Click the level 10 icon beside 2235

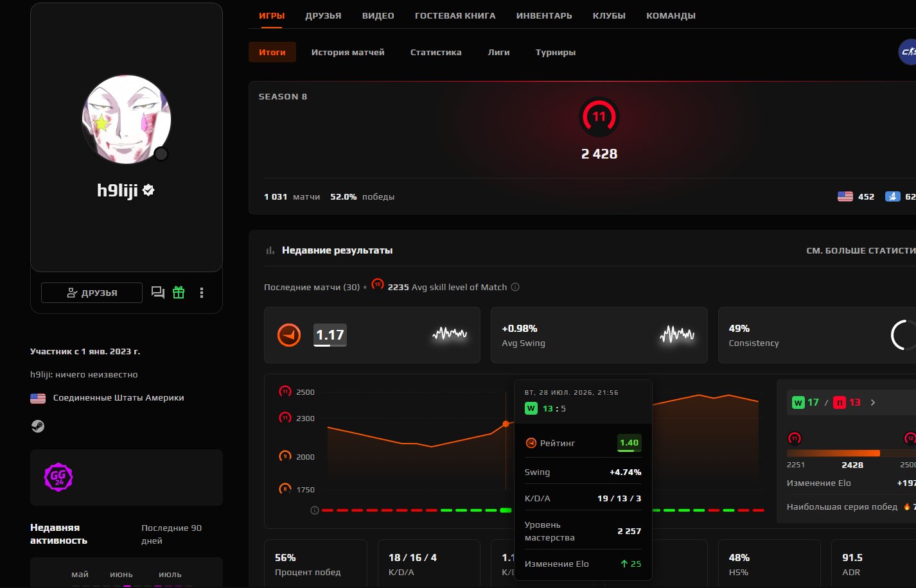(378, 284)
